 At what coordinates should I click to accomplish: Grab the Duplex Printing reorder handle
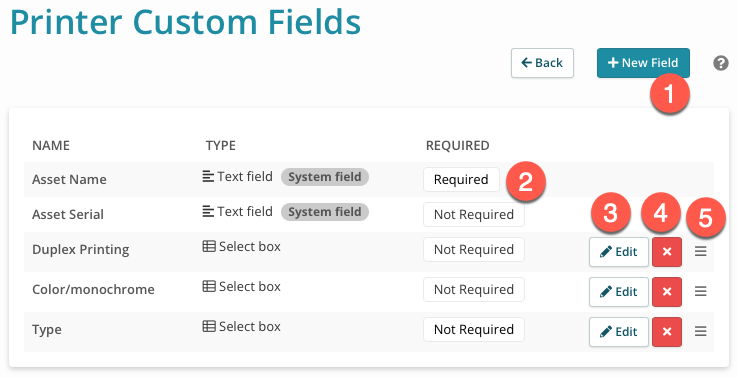700,252
